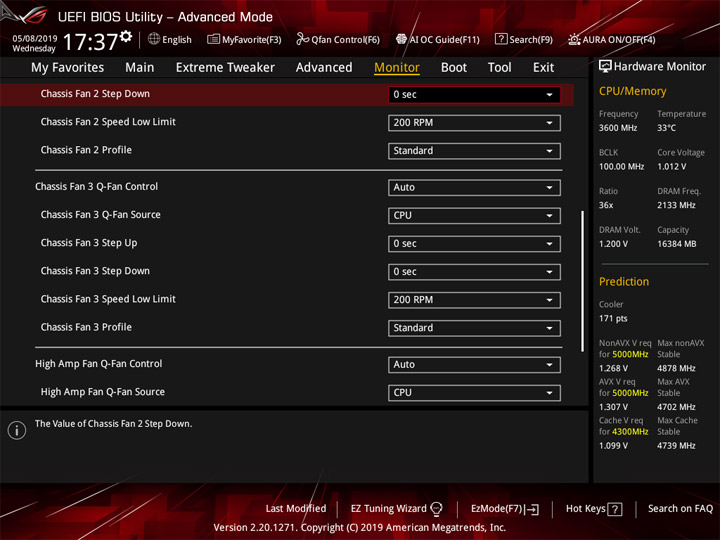Screen dimensions: 720x540
Task: Open Chassis Fan 2 Speed Low Limit dropdown
Action: click(474, 123)
